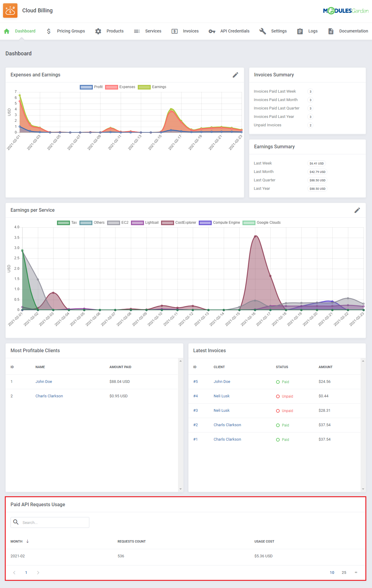This screenshot has height=588, width=372.
Task: Click the Cloud Billing logo icon
Action: (x=10, y=11)
